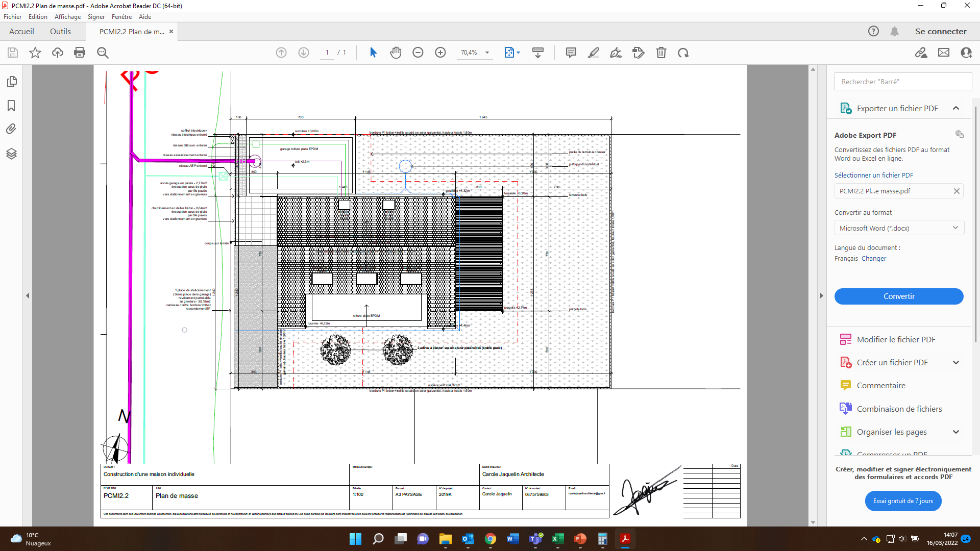Click the Changer language link
The height and width of the screenshot is (551, 980).
pos(874,259)
